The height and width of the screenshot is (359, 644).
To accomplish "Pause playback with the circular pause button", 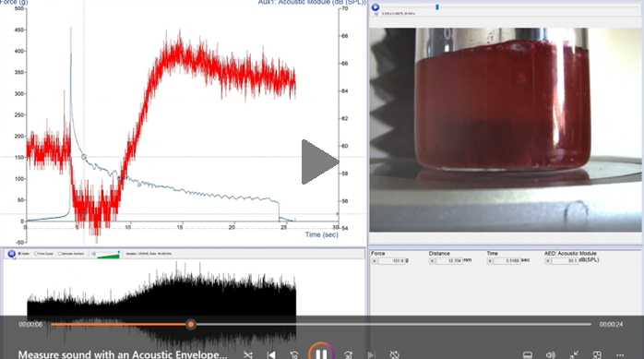I will point(321,353).
